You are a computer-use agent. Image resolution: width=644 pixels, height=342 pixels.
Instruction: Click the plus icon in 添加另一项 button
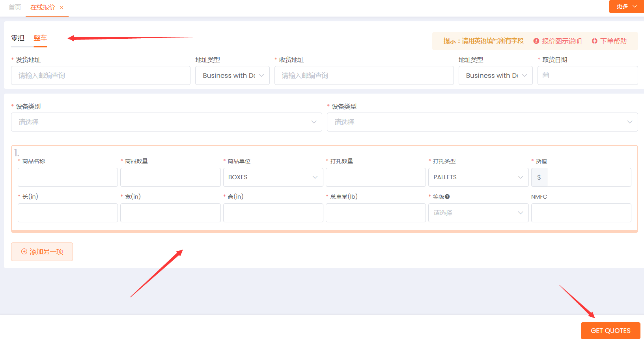24,252
